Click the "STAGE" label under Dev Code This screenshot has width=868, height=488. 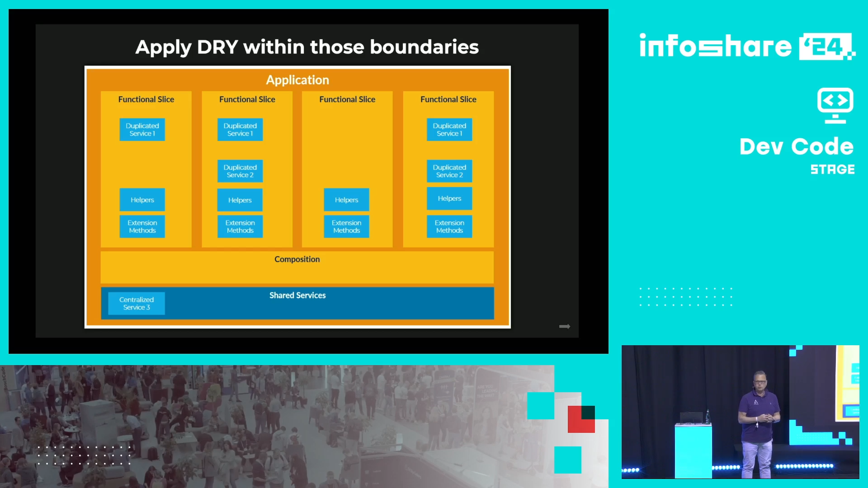click(x=832, y=169)
